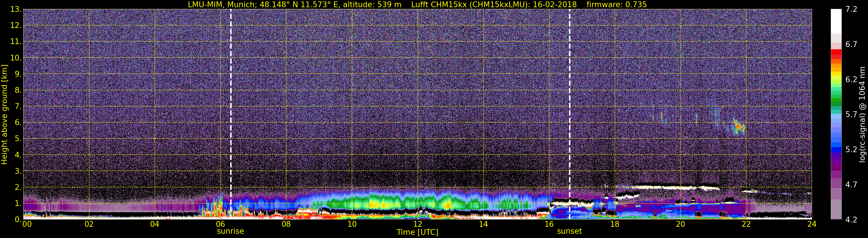
Task: Click the 'sunrise' label below the axis
Action: tap(230, 231)
